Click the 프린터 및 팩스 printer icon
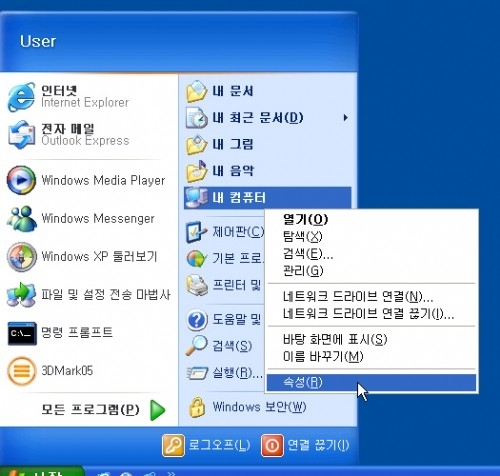500x476 pixels. (x=197, y=285)
